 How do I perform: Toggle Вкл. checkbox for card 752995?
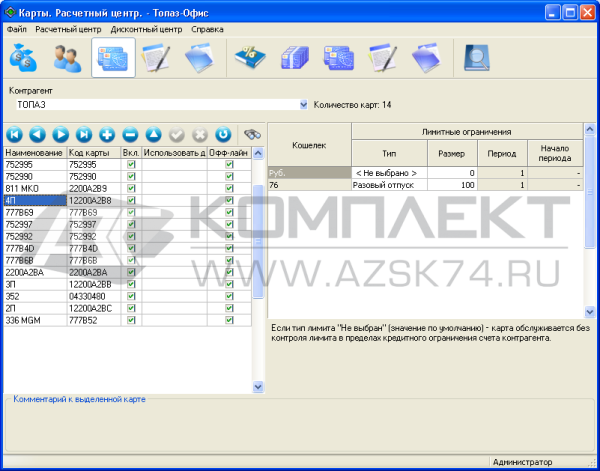tap(130, 164)
